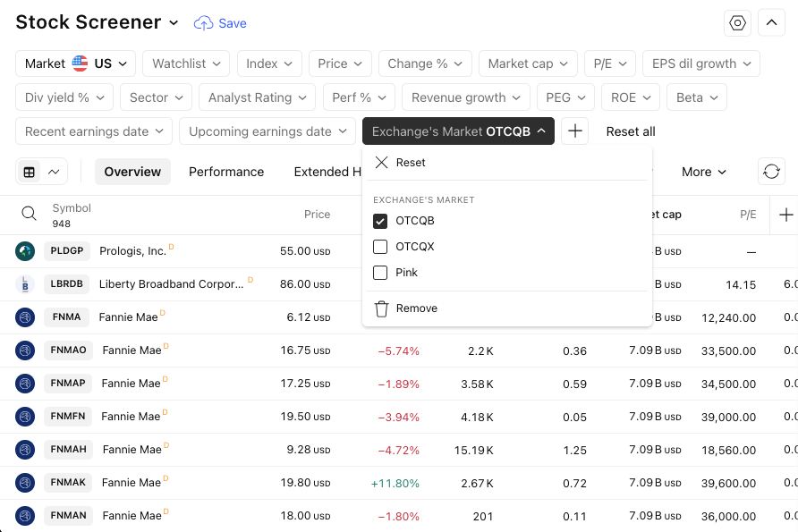Image resolution: width=798 pixels, height=532 pixels.
Task: Open the Revenue growth dropdown
Action: coord(466,97)
